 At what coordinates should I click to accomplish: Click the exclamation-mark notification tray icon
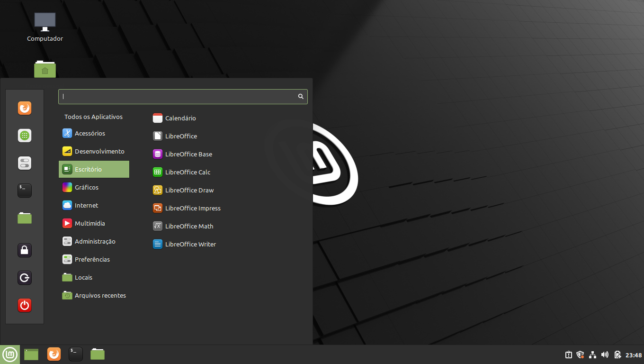[x=569, y=355]
